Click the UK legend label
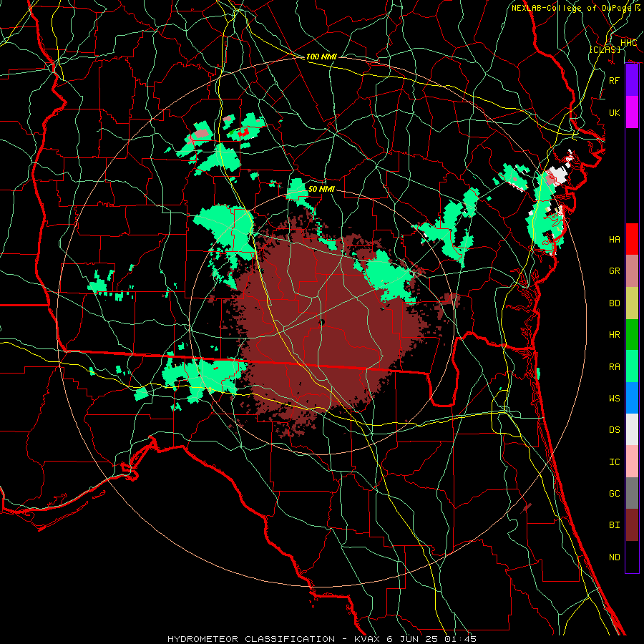 [614, 112]
